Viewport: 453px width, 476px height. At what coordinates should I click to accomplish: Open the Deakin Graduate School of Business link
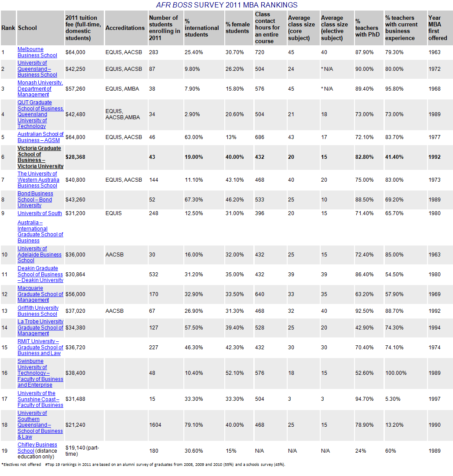coord(40,274)
